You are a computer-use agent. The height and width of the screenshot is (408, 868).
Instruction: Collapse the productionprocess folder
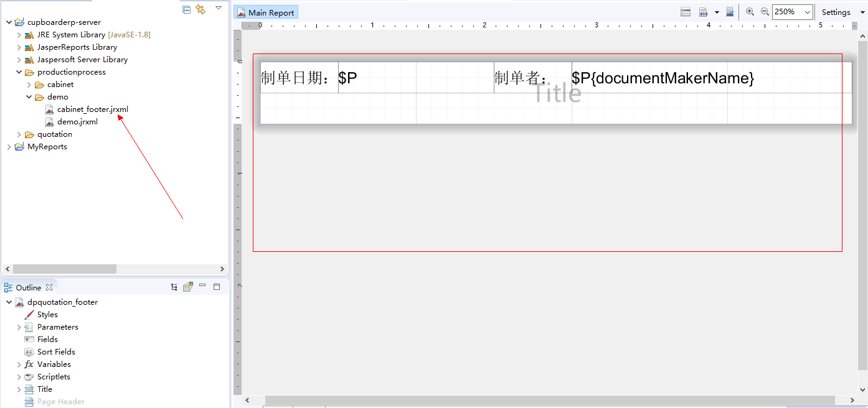click(x=19, y=72)
